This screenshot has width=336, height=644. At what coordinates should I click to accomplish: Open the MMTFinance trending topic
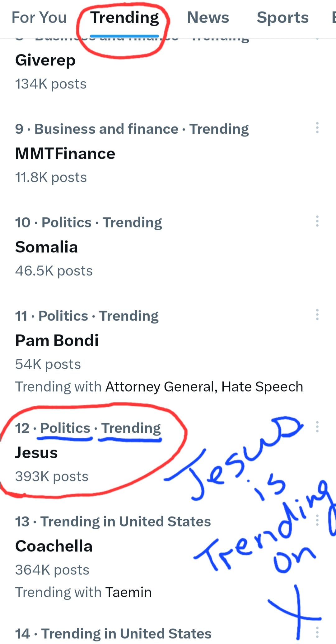coord(65,154)
